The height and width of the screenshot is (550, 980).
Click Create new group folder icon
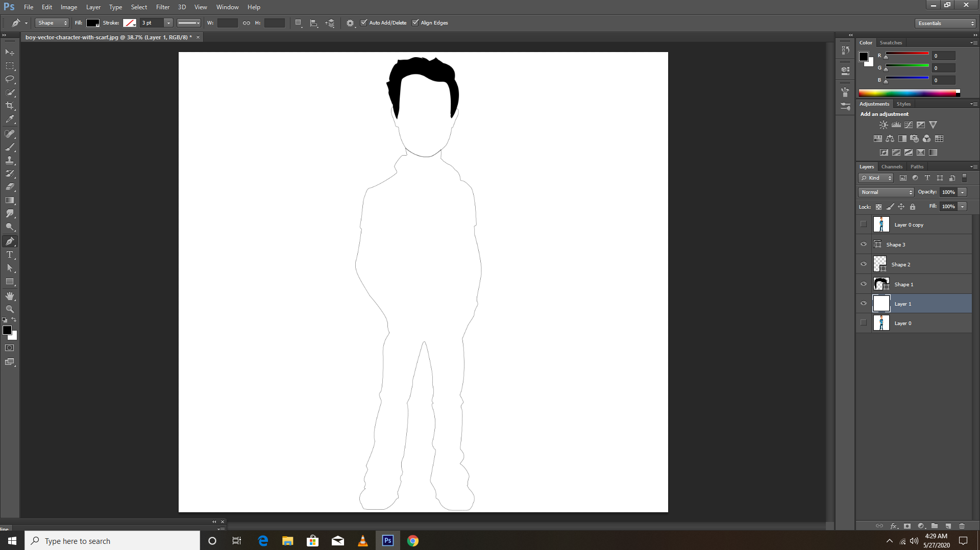point(935,526)
